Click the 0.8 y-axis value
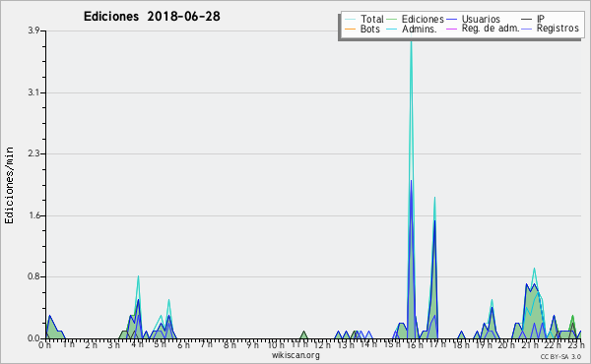The image size is (591, 364). 33,276
